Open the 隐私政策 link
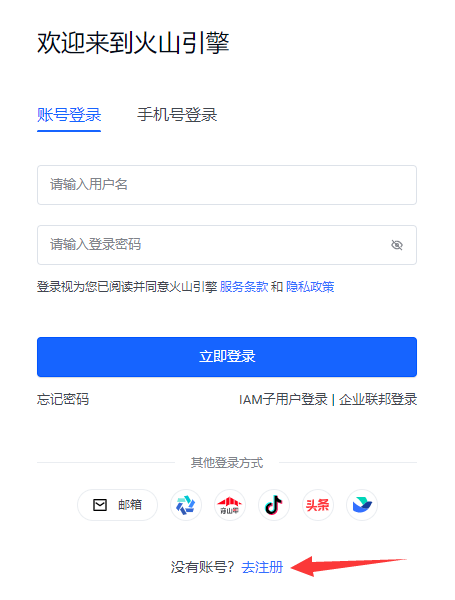Screen dimensions: 455x600 310,287
